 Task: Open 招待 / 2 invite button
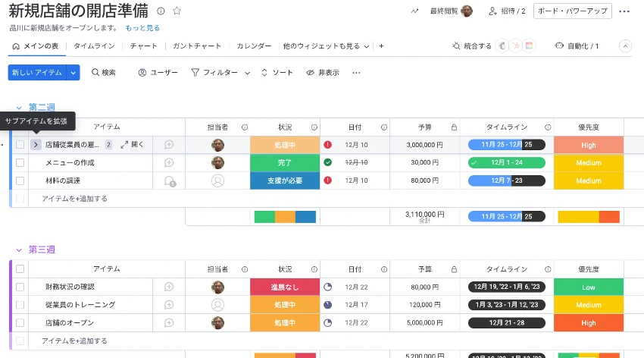507,11
